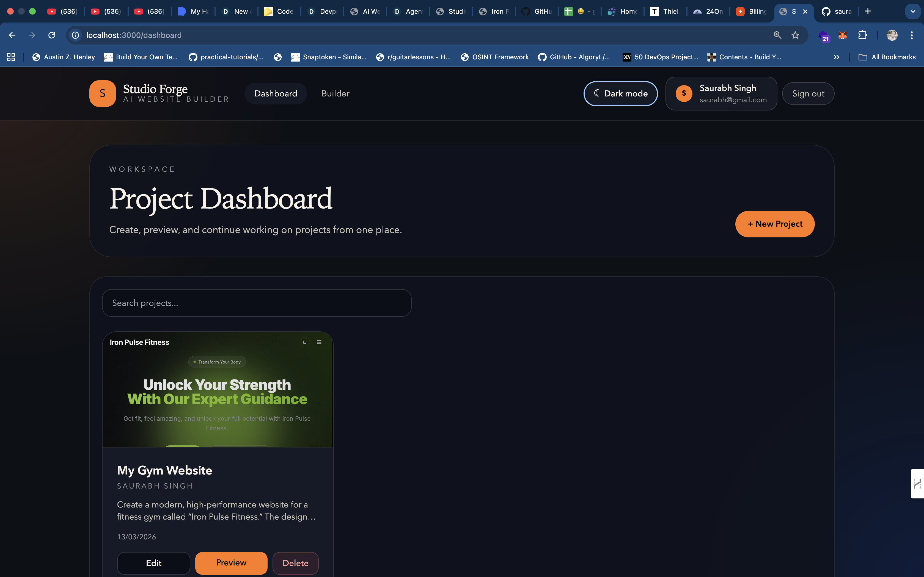Open the tab search dropdown arrow
This screenshot has width=924, height=577.
[x=912, y=12]
